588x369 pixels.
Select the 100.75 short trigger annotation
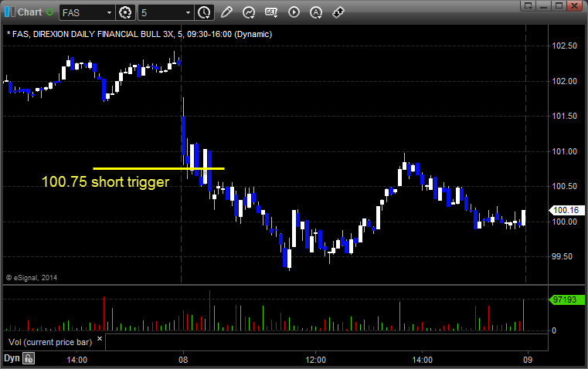pos(105,181)
